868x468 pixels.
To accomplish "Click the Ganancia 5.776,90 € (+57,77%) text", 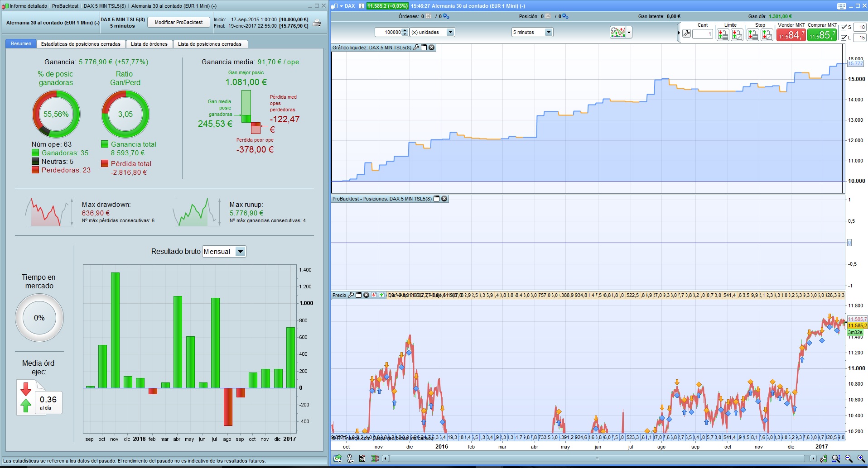I will [96, 62].
